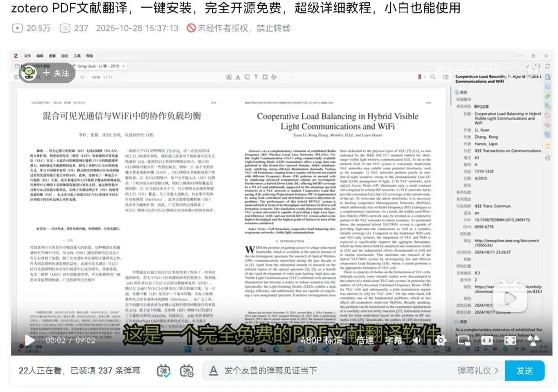
Task: Enter web fullscreen mode icon
Action: pyautogui.click(x=510, y=340)
